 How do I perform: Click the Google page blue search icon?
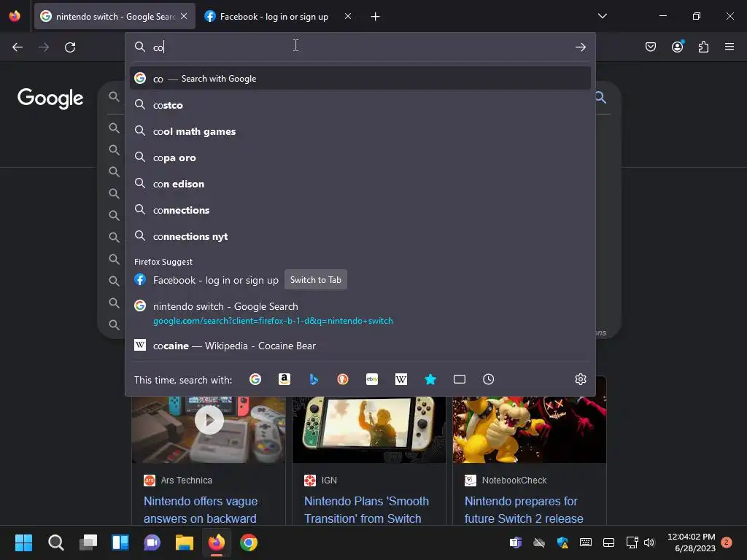601,98
